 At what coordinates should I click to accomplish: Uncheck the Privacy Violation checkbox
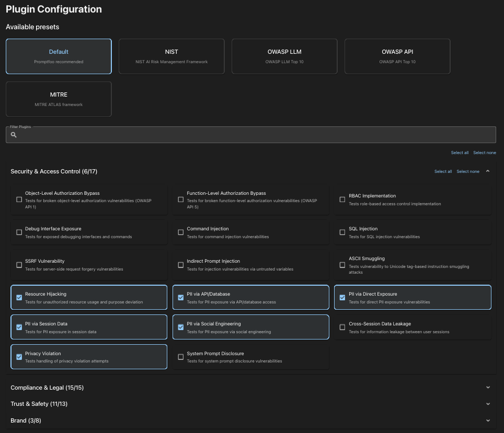click(19, 357)
